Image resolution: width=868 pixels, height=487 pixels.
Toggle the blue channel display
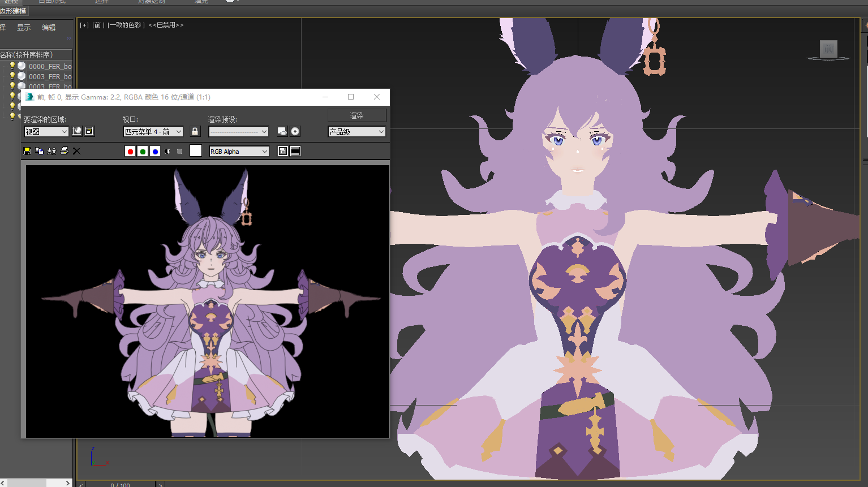[x=155, y=151]
